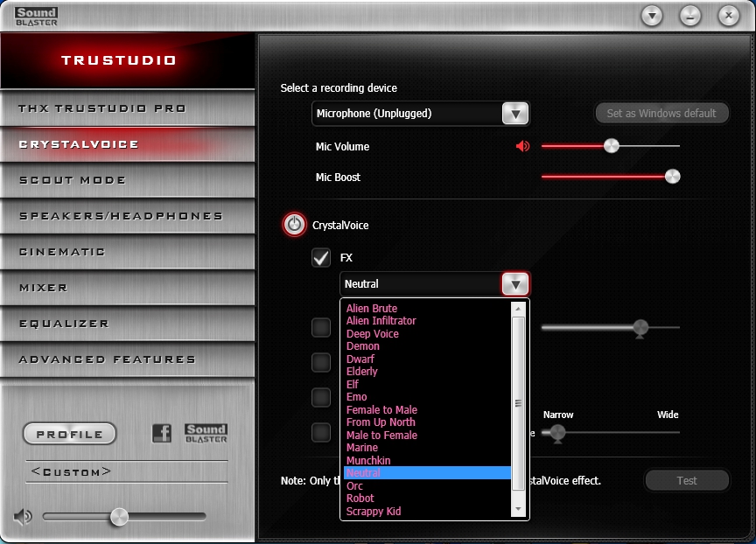Image resolution: width=756 pixels, height=544 pixels.
Task: Click the Mic Volume slider handle
Action: (x=611, y=145)
